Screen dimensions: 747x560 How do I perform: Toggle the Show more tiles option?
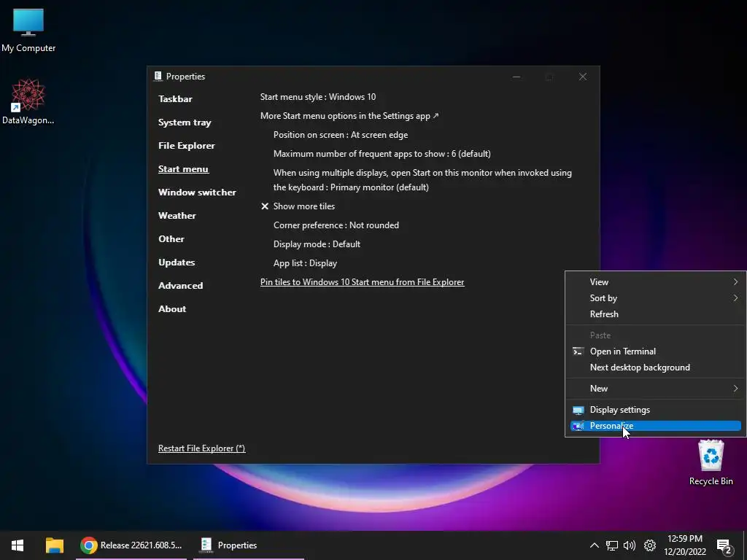click(x=298, y=206)
